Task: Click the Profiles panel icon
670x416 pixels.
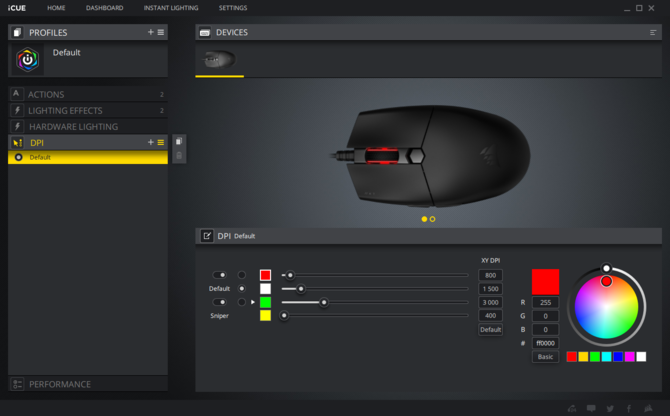Action: (x=17, y=32)
